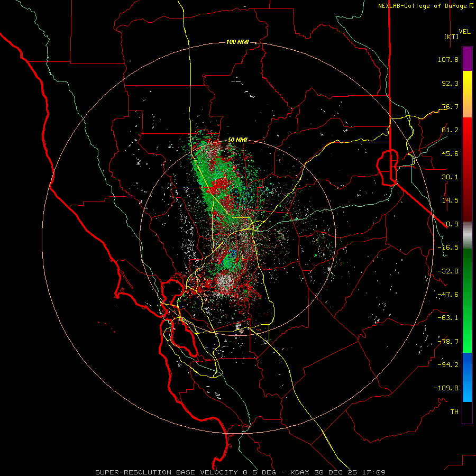Click the -16.5 velocity scale value
The height and width of the screenshot is (476, 476).
tap(448, 248)
